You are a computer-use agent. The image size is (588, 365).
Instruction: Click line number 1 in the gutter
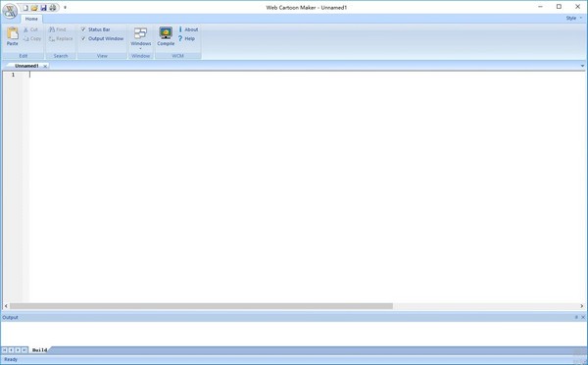point(13,75)
